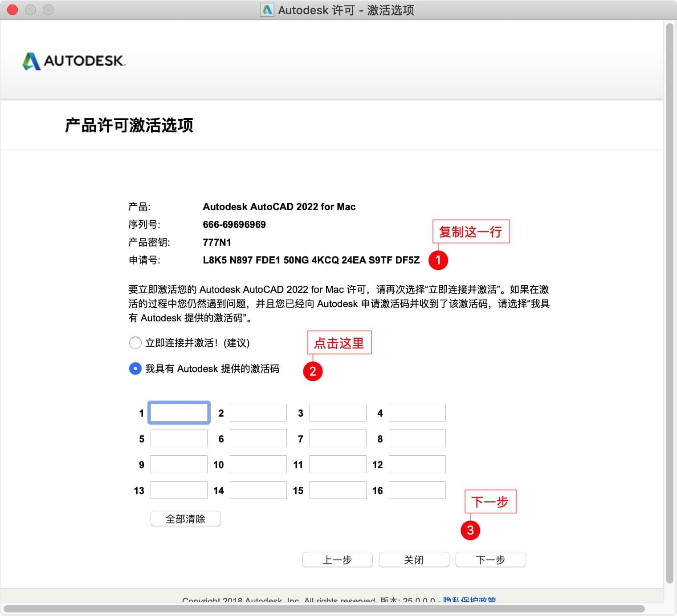Click the 产品密钥 label

click(x=149, y=242)
